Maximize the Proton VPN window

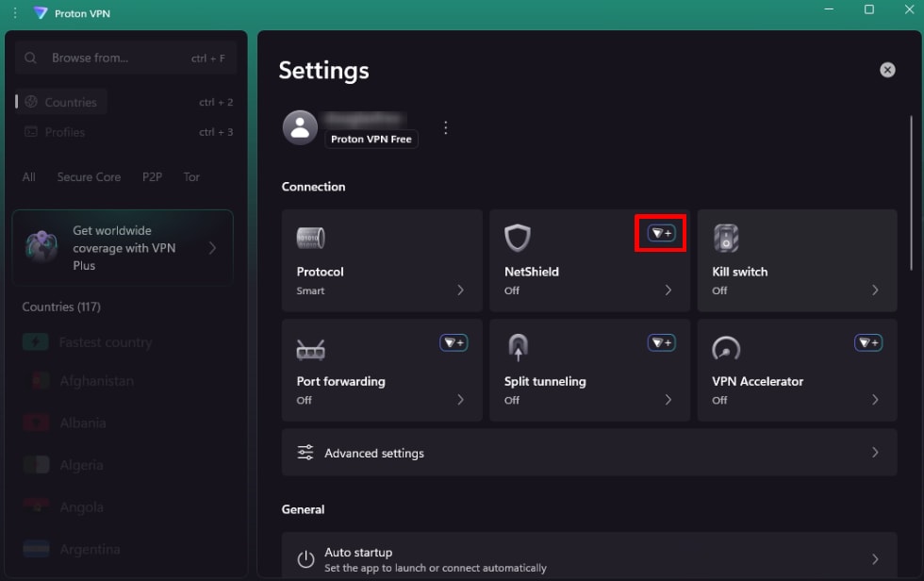point(868,9)
